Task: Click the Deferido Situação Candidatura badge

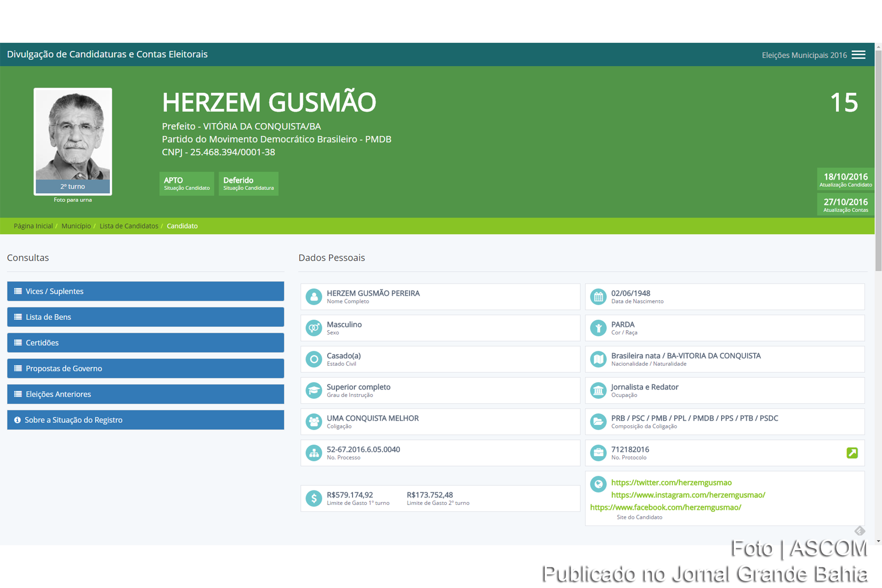Action: [x=248, y=184]
